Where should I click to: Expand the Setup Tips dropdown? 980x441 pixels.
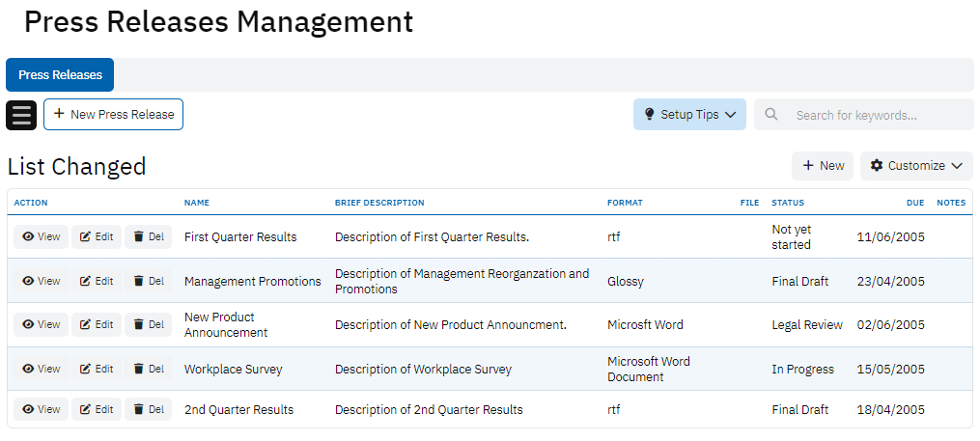pyautogui.click(x=689, y=115)
